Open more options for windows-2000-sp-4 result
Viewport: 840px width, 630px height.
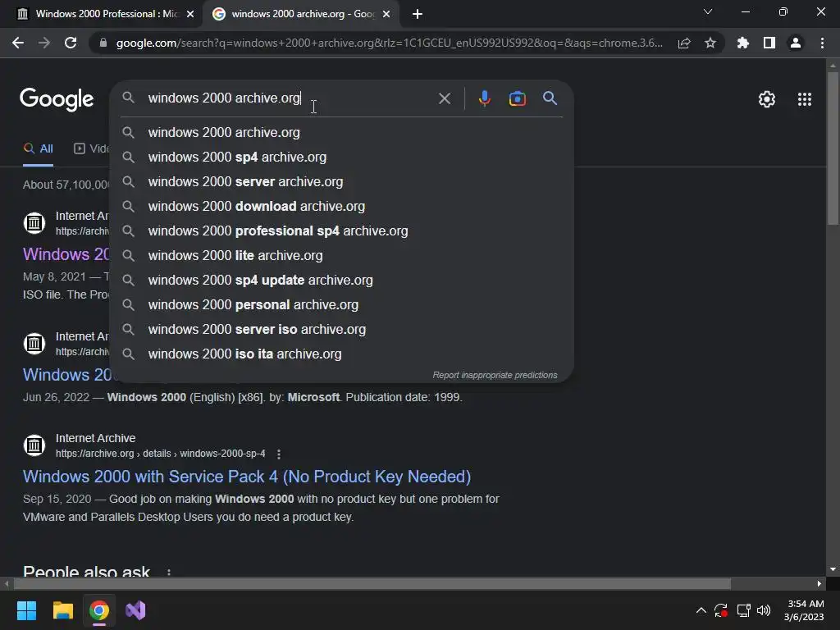[x=279, y=454]
